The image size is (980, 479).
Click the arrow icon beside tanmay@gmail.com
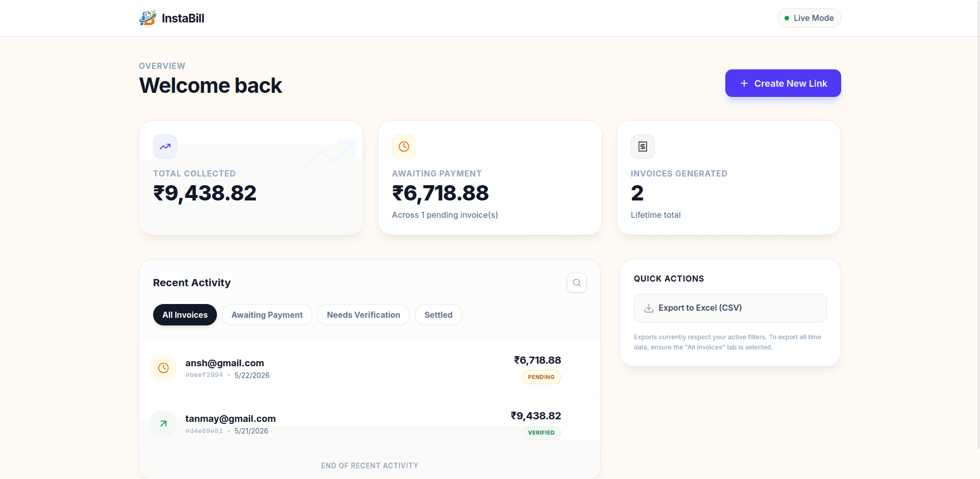[x=163, y=423]
